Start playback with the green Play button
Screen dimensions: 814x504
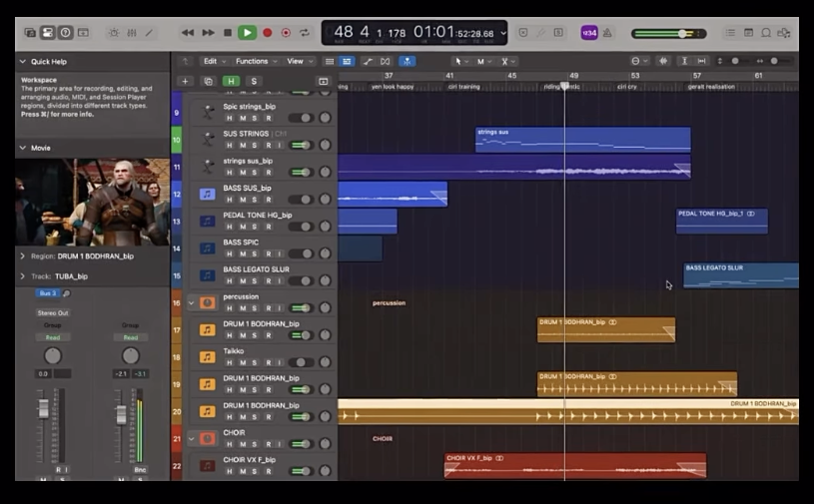tap(247, 33)
